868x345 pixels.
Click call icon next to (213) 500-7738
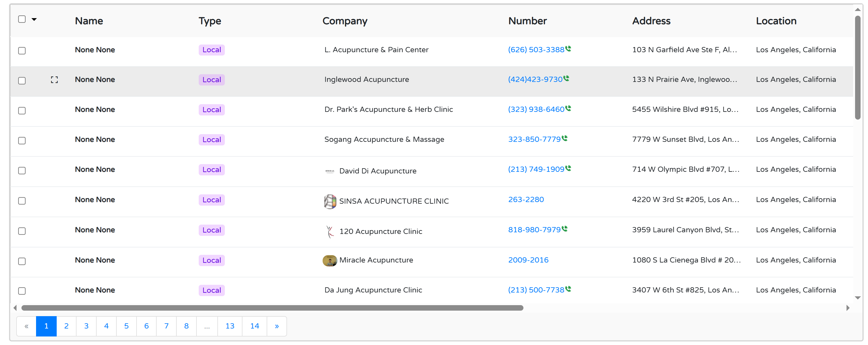tap(568, 289)
